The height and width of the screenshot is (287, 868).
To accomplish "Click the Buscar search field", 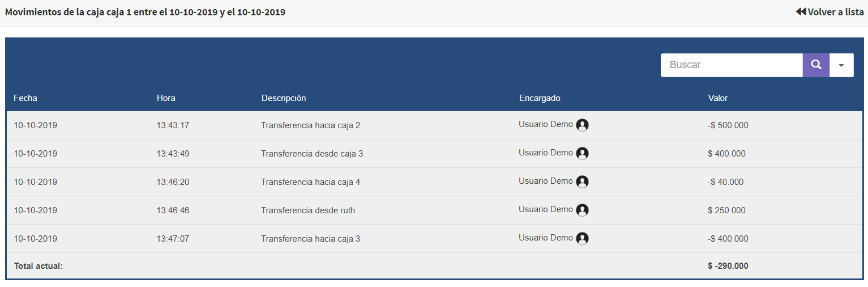I will 732,65.
